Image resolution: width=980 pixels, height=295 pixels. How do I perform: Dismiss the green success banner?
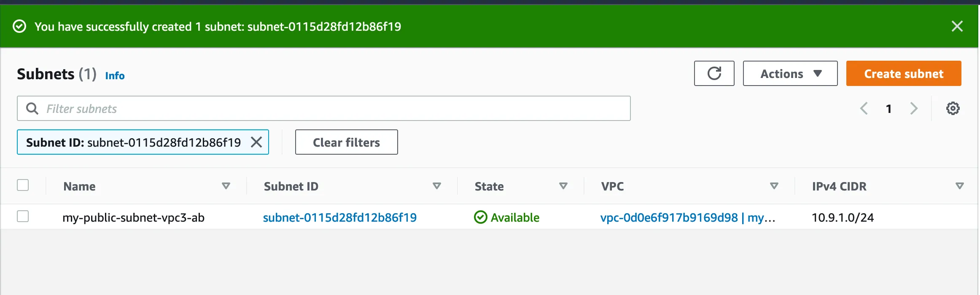click(957, 26)
